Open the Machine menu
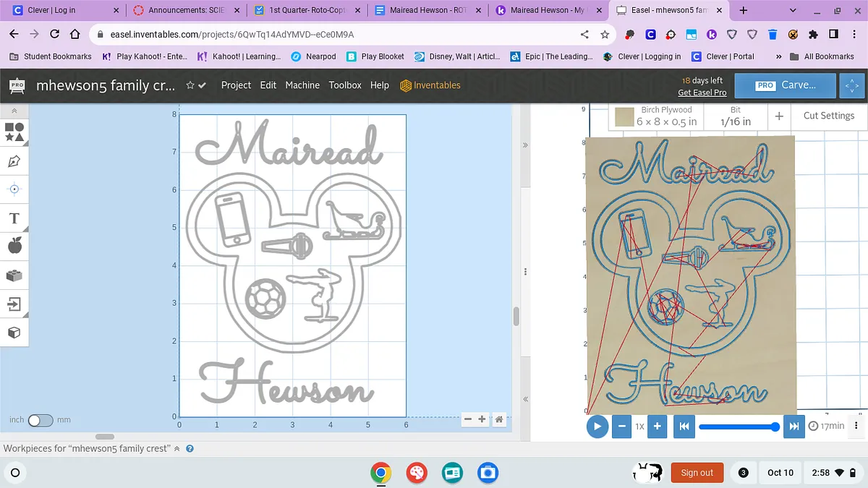 click(x=302, y=85)
